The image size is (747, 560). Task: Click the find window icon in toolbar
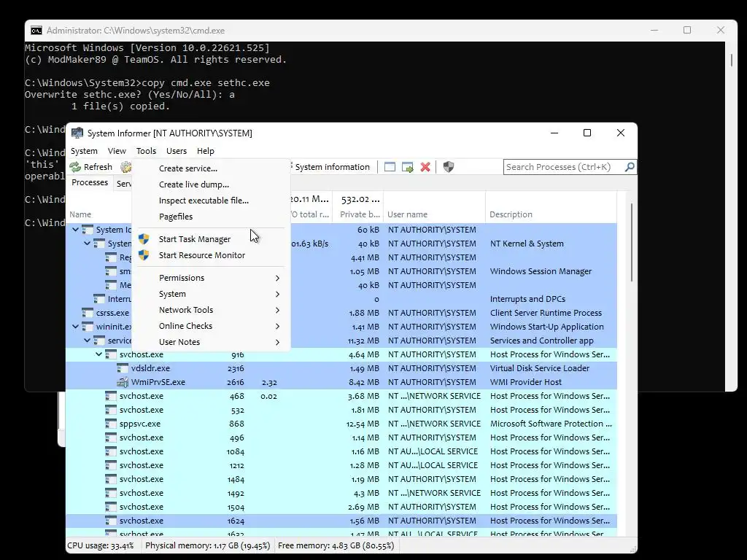pos(390,167)
